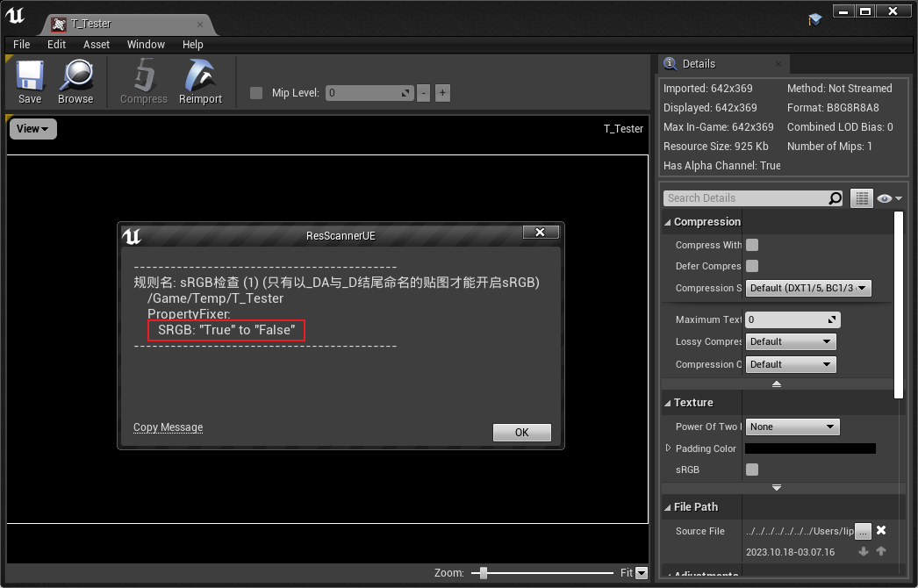Open the Compression Settings dropdown
Image resolution: width=918 pixels, height=588 pixels.
[807, 288]
